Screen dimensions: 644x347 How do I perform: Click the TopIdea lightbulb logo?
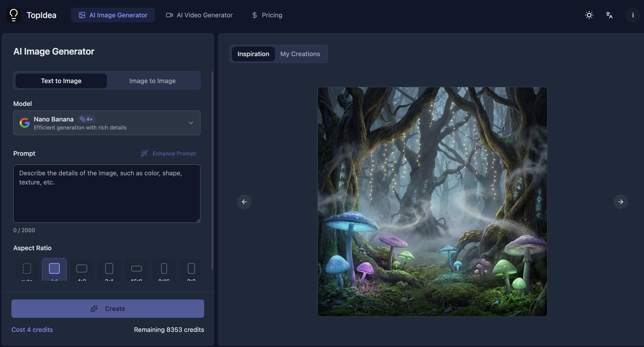14,15
